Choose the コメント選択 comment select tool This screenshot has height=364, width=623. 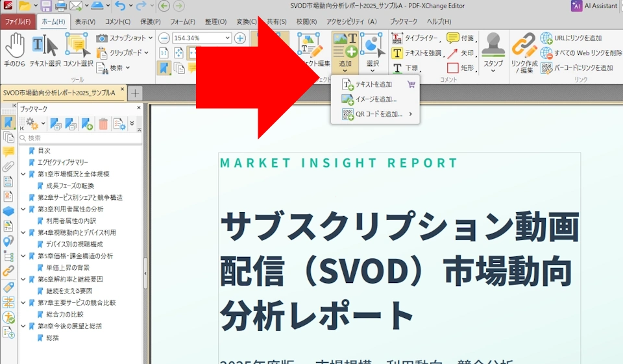coord(78,50)
